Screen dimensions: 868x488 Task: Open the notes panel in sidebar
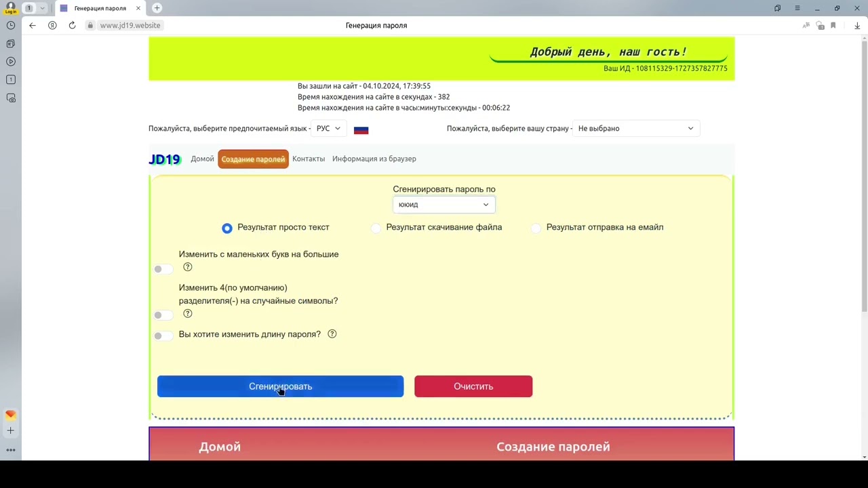click(11, 43)
